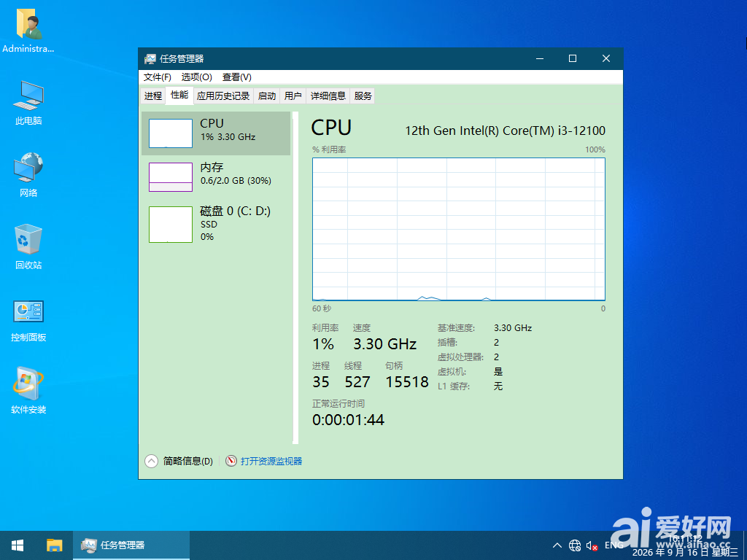The image size is (747, 560).
Task: Click the uptime 0:00:01:44 value
Action: point(348,419)
